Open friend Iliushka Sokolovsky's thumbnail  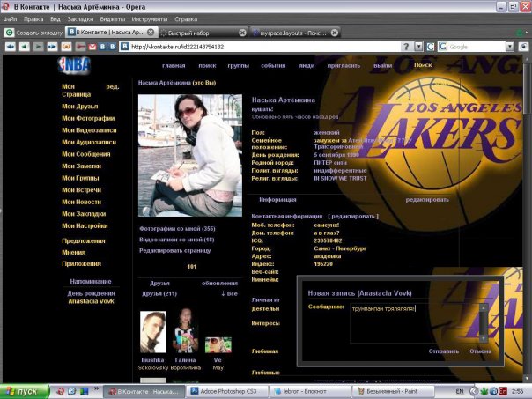pos(153,332)
